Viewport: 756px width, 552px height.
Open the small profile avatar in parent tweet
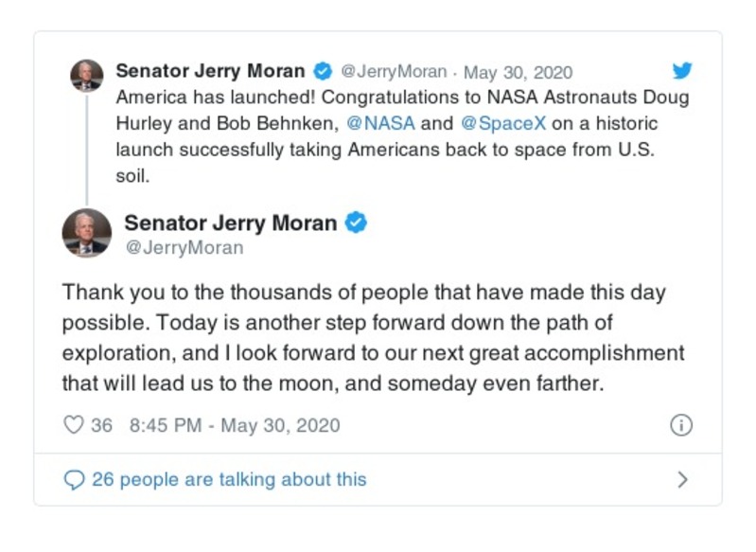pyautogui.click(x=87, y=75)
